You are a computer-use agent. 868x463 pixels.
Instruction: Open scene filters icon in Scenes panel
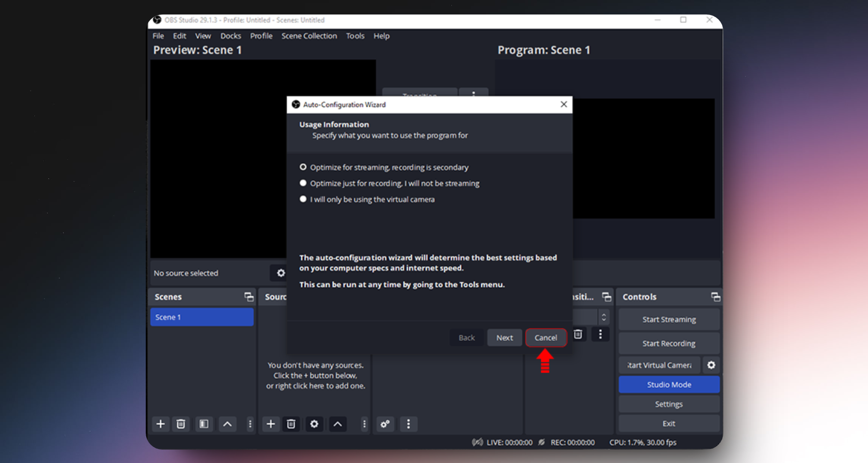tap(204, 424)
